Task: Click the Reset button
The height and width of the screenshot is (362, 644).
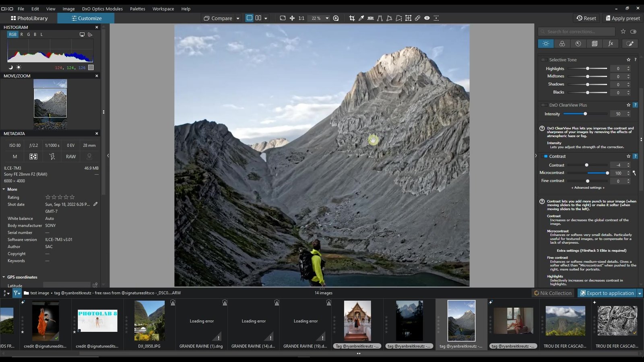Action: [x=586, y=18]
